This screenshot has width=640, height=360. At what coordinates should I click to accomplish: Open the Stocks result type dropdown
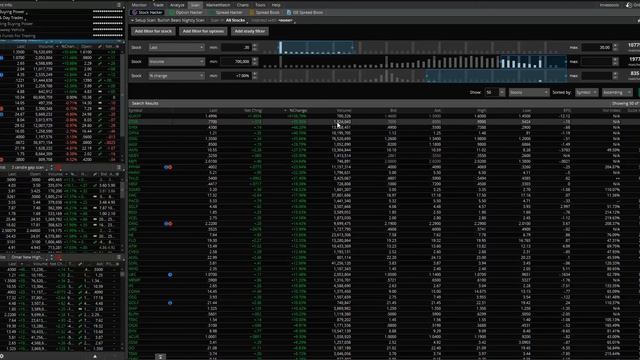click(529, 93)
